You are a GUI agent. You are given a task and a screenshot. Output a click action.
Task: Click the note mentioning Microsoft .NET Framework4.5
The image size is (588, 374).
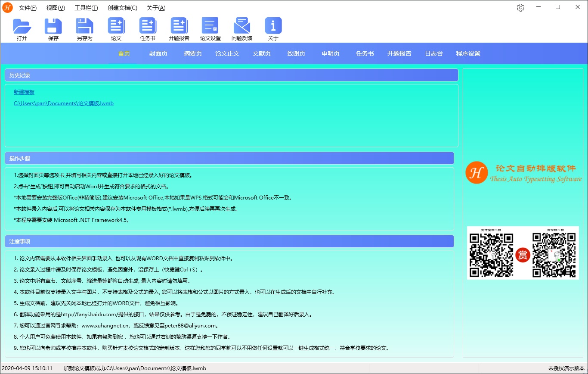71,220
